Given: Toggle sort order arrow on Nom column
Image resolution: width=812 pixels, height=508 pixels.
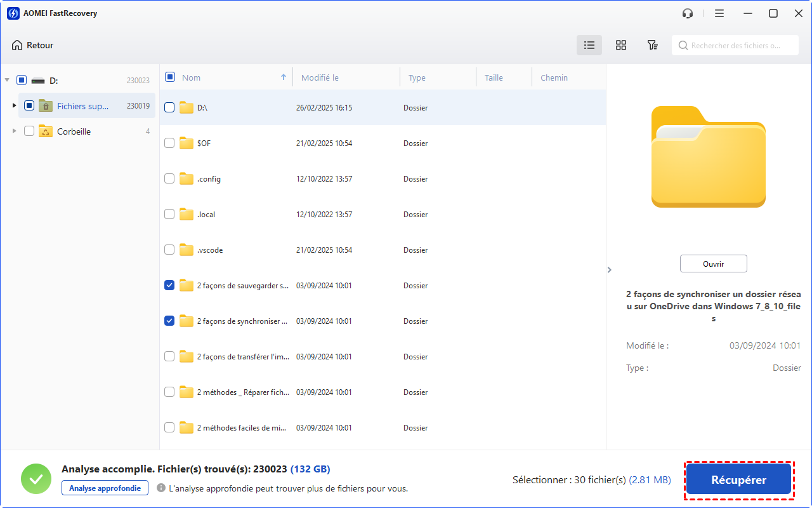Looking at the screenshot, I should coord(284,77).
